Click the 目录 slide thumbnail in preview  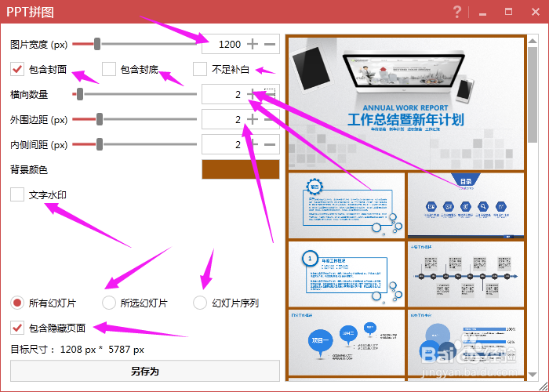(466, 205)
